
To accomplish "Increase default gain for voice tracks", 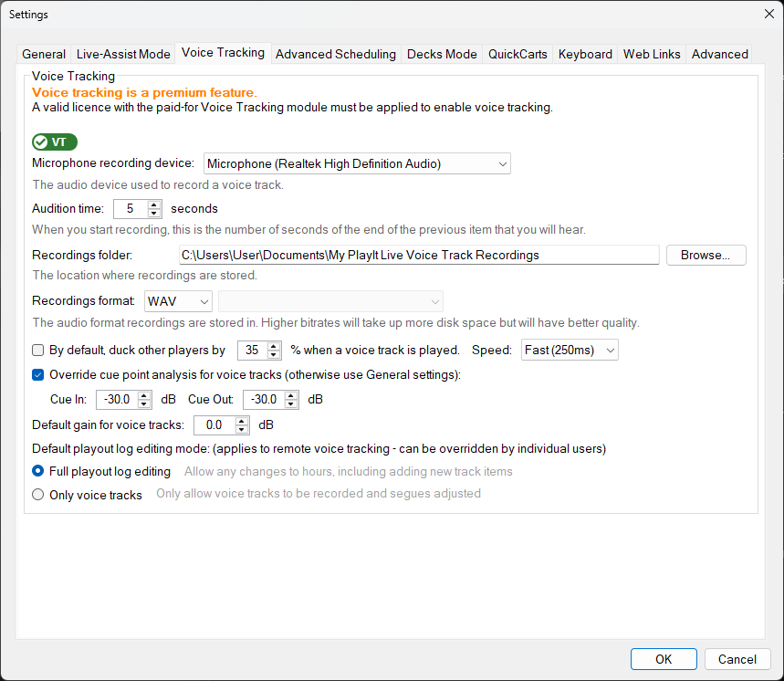I will tap(242, 421).
